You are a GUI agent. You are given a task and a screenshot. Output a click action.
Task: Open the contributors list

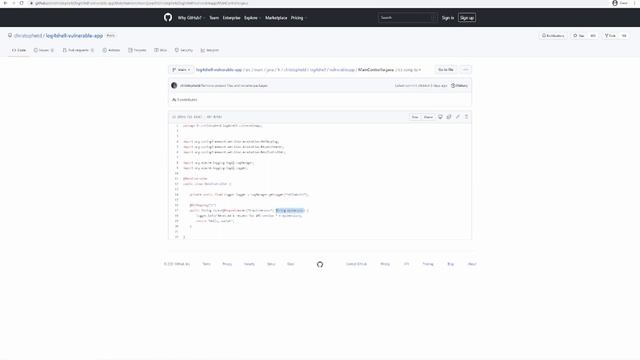184,100
